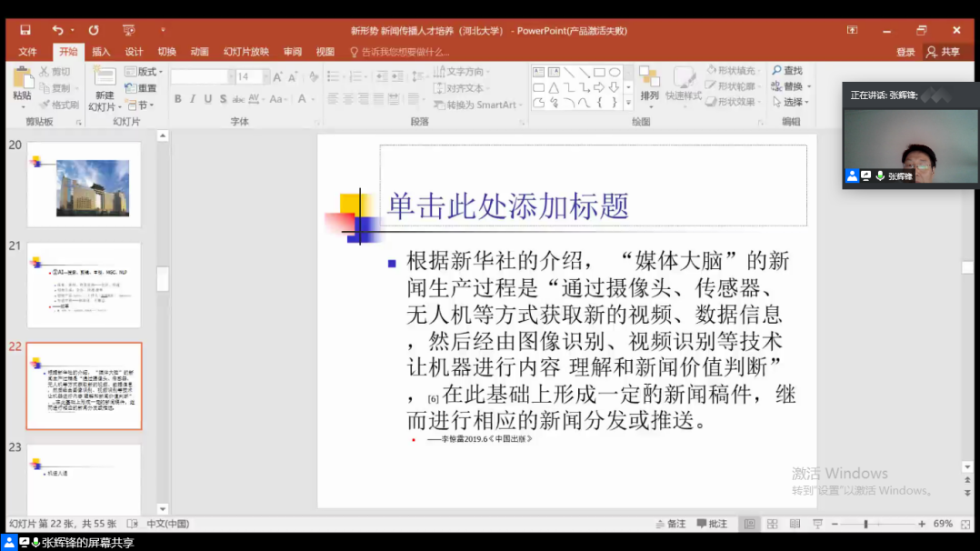This screenshot has height=551, width=980.
Task: Click the New Slide icon
Action: pyautogui.click(x=105, y=78)
